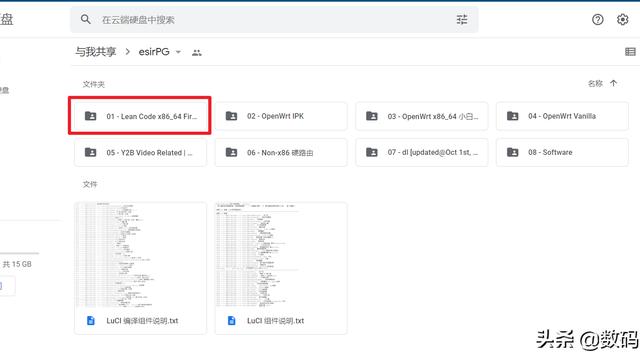The width and height of the screenshot is (640, 360).
Task: Open search filter options icon
Action: coord(462,20)
